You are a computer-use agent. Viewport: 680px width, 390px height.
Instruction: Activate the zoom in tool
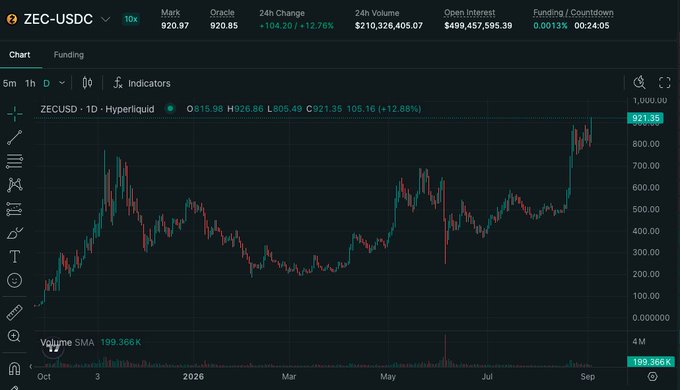pos(14,336)
